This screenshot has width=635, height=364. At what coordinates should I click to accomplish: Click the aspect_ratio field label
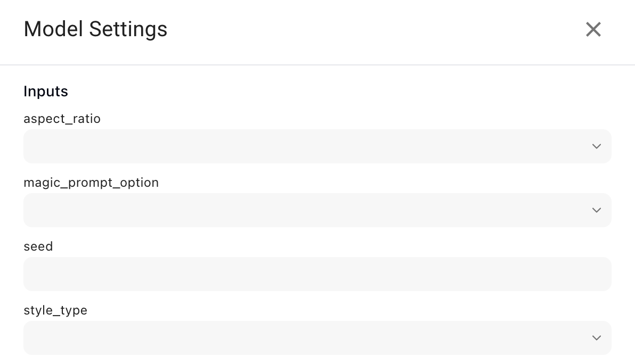click(x=62, y=119)
